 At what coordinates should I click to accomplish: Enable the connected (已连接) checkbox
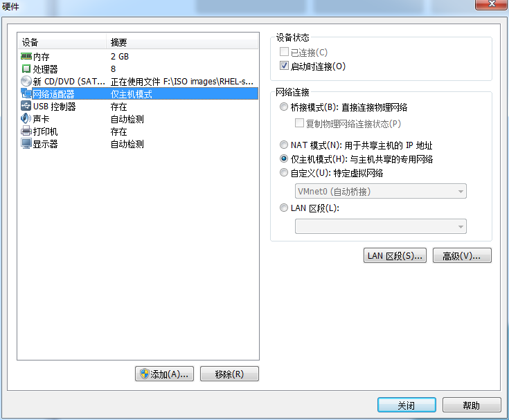[284, 52]
